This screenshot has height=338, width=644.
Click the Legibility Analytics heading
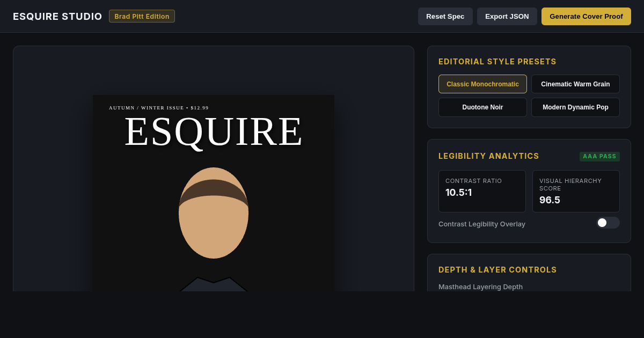pyautogui.click(x=489, y=156)
